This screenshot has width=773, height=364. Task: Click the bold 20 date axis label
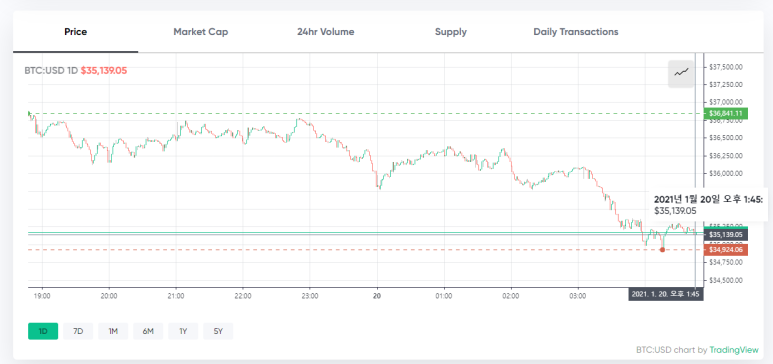(377, 296)
